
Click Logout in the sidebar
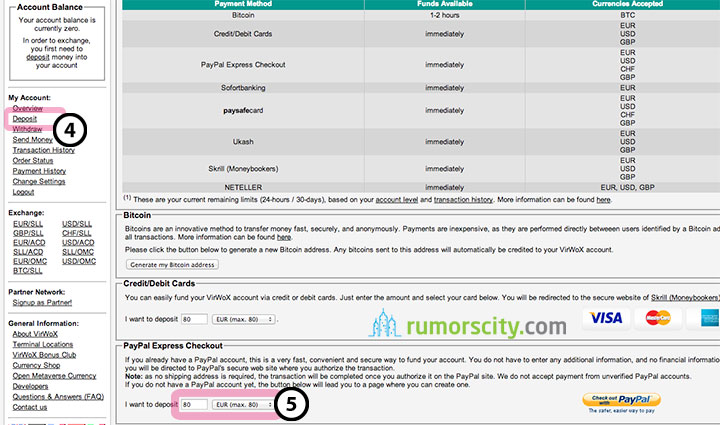(23, 192)
